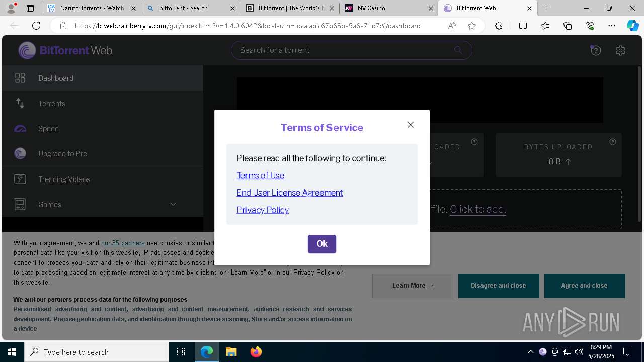644x362 pixels.
Task: Open the Trending Videos icon
Action: [x=20, y=179]
